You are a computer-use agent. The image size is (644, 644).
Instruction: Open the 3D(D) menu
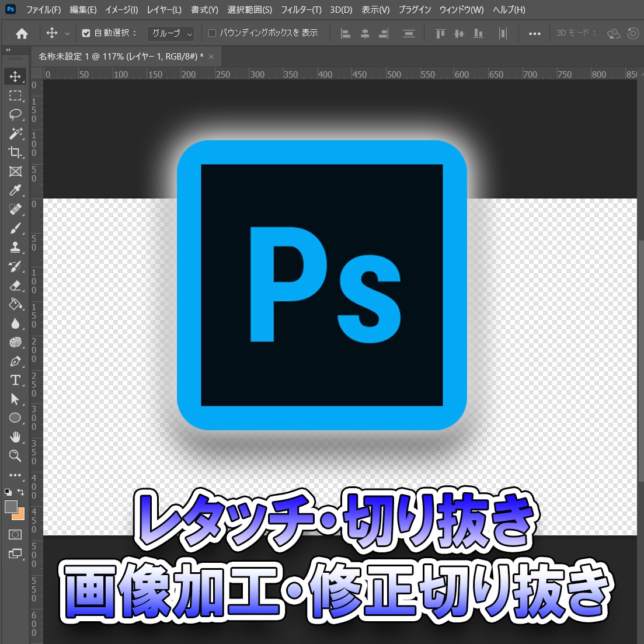coord(342,10)
